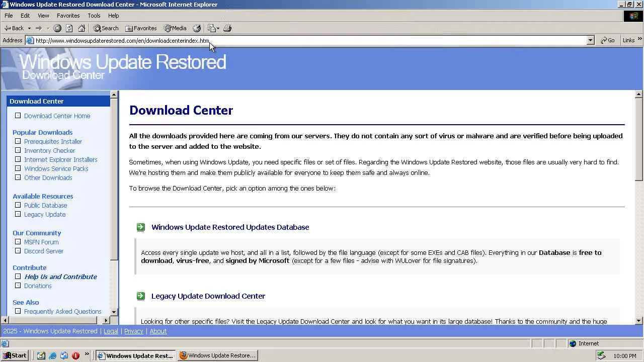This screenshot has height=362, width=644.
Task: Open Legacy Update Download Center heading link
Action: pyautogui.click(x=208, y=296)
